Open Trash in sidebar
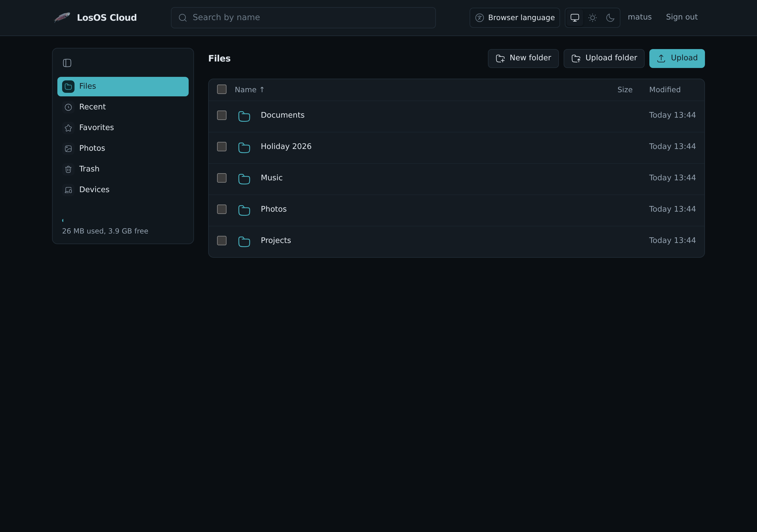757x532 pixels. coord(123,169)
